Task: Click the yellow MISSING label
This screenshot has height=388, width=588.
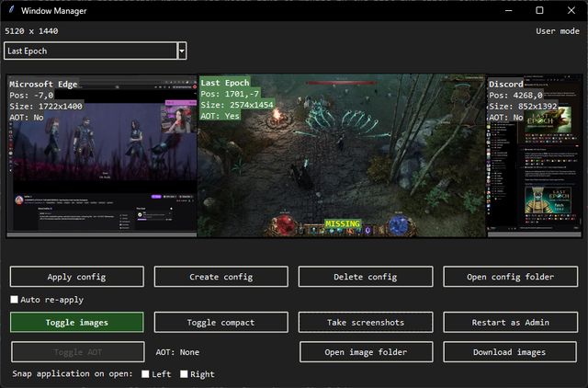Action: 343,223
